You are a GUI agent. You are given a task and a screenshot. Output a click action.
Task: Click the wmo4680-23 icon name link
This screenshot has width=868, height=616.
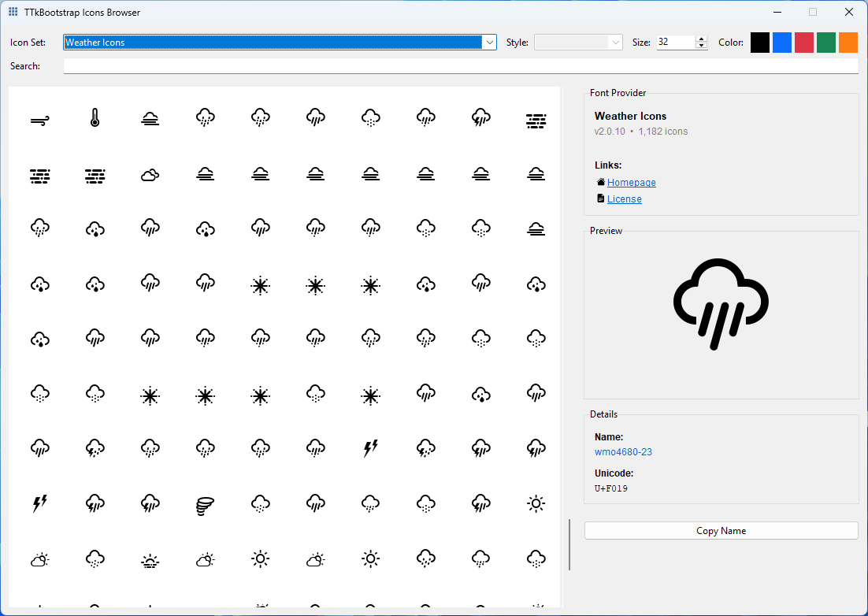coord(623,451)
